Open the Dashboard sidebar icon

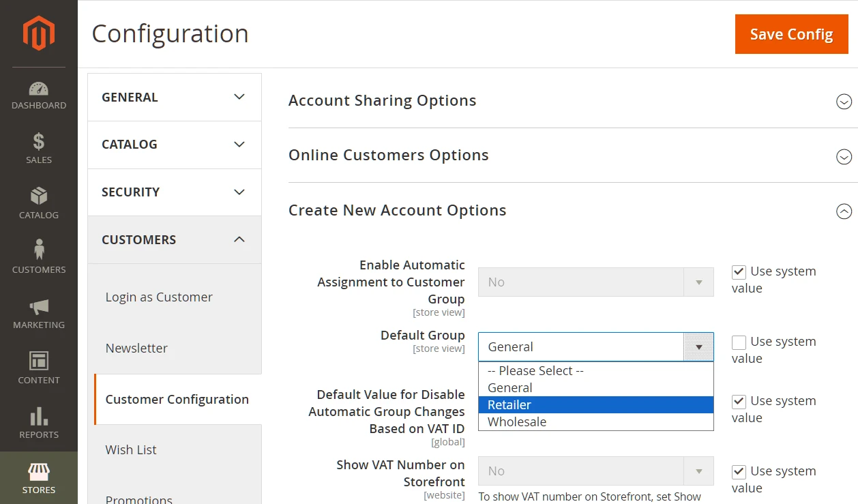[39, 89]
